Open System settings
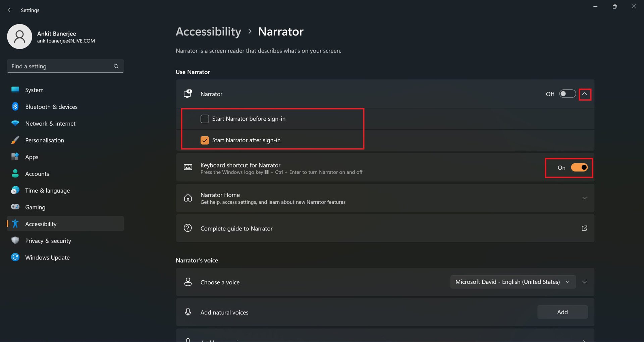This screenshot has width=644, height=342. click(65, 90)
